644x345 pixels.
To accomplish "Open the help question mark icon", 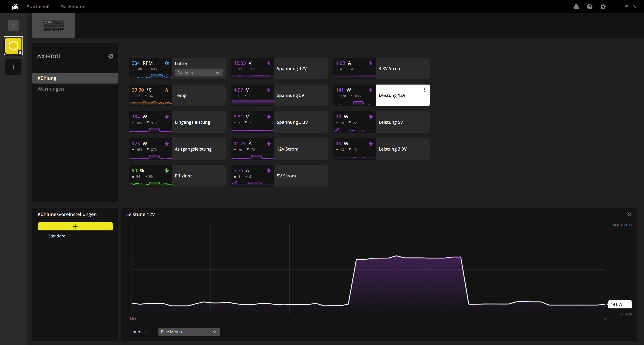I will [x=590, y=7].
